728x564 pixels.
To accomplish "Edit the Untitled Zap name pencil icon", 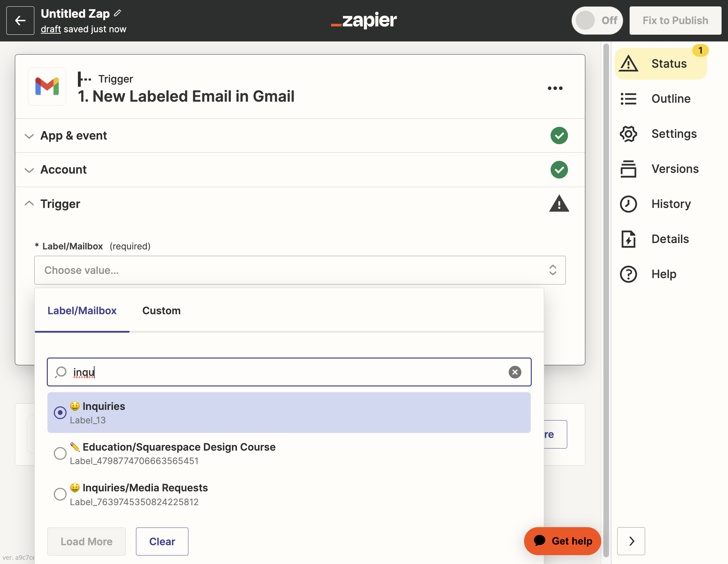I will pyautogui.click(x=118, y=13).
